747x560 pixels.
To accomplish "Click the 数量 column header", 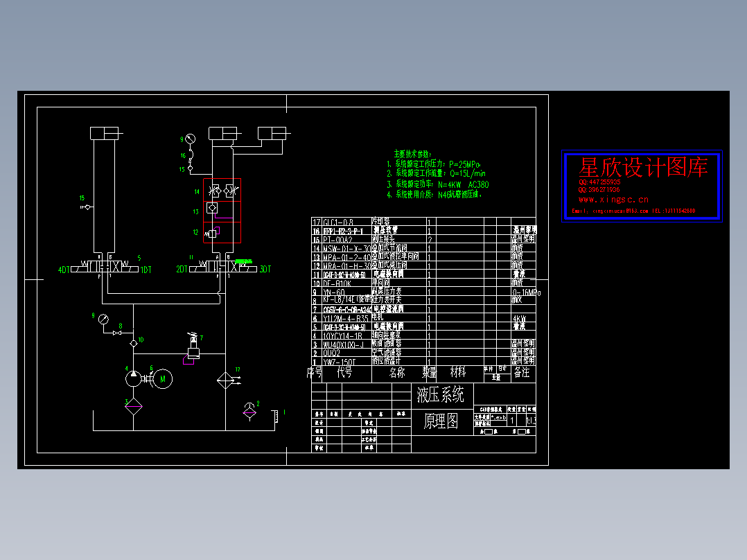I will click(429, 372).
